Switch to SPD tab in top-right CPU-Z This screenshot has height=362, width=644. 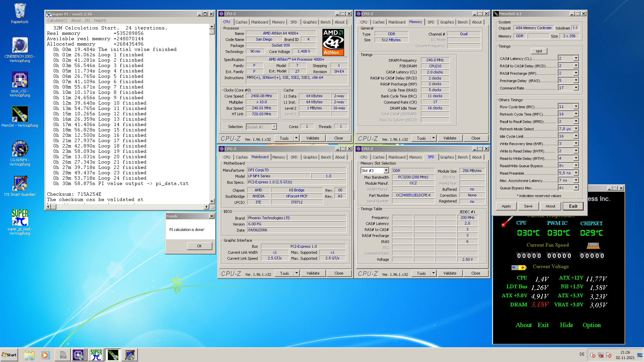pyautogui.click(x=431, y=22)
